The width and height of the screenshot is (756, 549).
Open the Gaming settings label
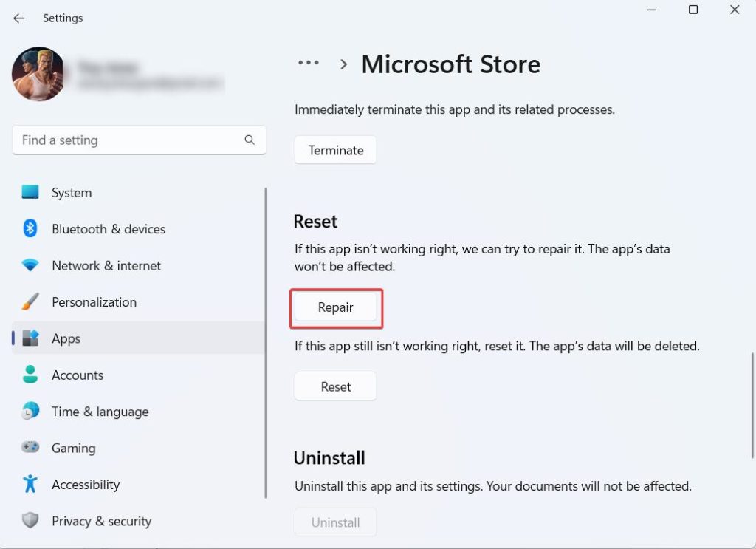(73, 448)
